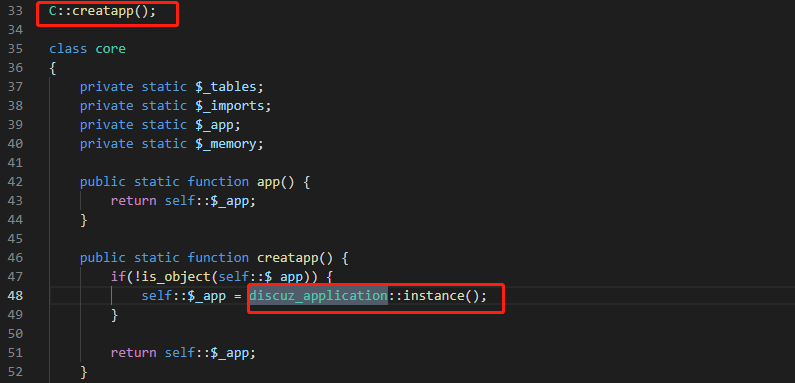This screenshot has width=795, height=383.
Task: Click the variable '$_app' on line 39
Action: [x=214, y=125]
